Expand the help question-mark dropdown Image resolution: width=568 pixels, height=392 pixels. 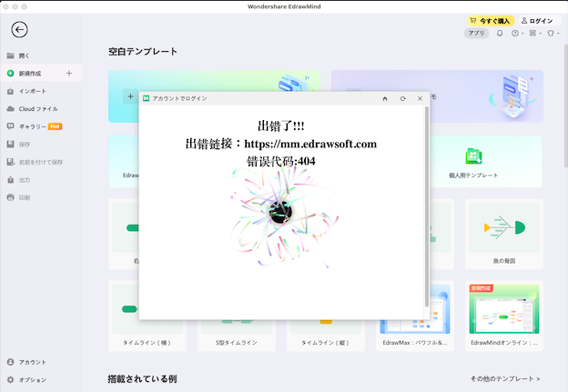(x=517, y=34)
